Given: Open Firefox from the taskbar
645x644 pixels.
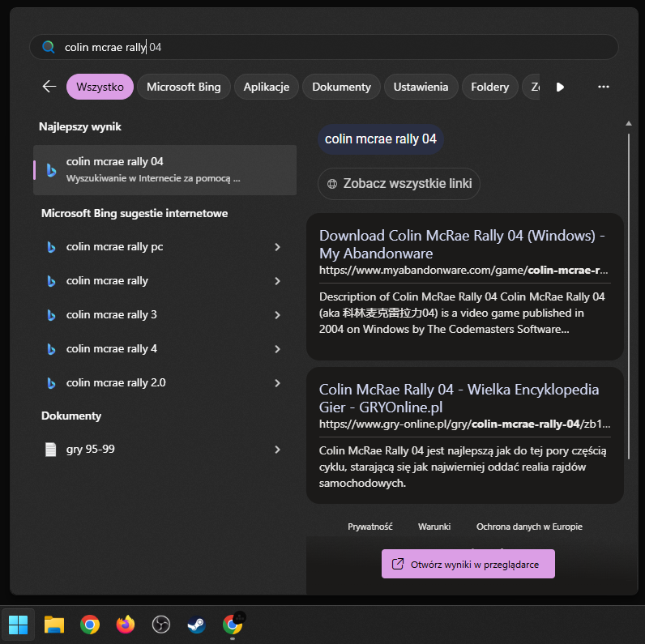Looking at the screenshot, I should click(125, 625).
